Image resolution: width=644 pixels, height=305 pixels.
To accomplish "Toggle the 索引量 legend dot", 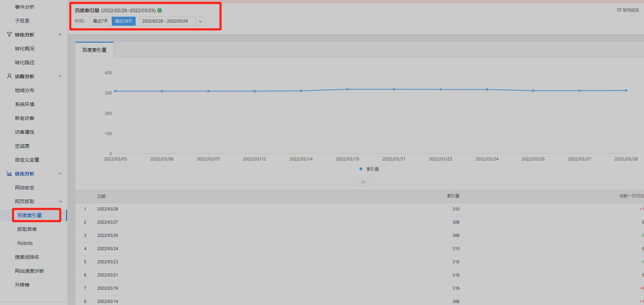I will point(361,169).
